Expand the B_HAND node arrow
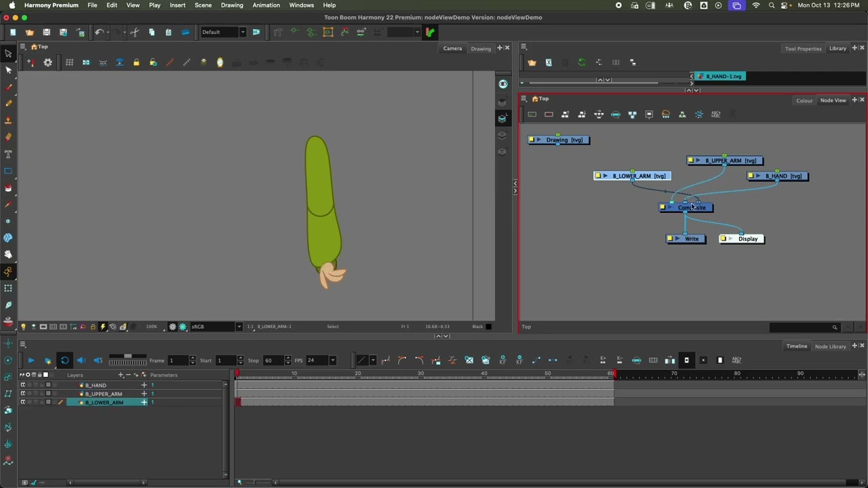 coord(758,176)
